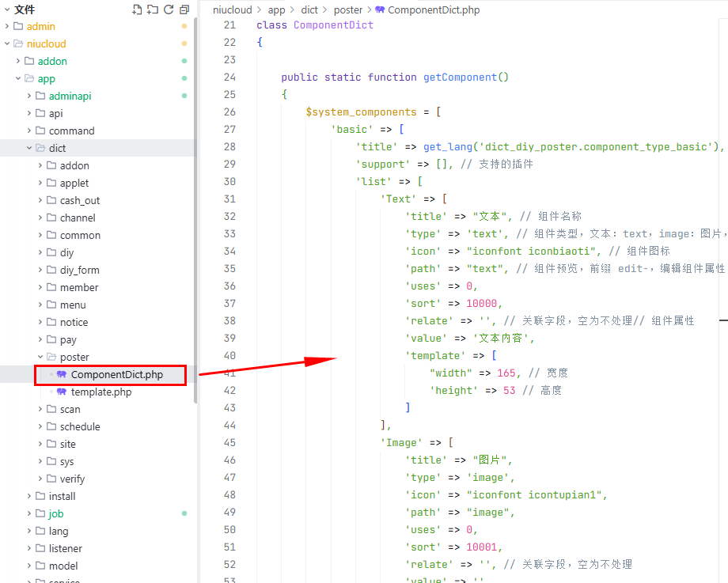The width and height of the screenshot is (728, 583).
Task: Click the PHP icon in the breadcrumb
Action: coord(380,10)
